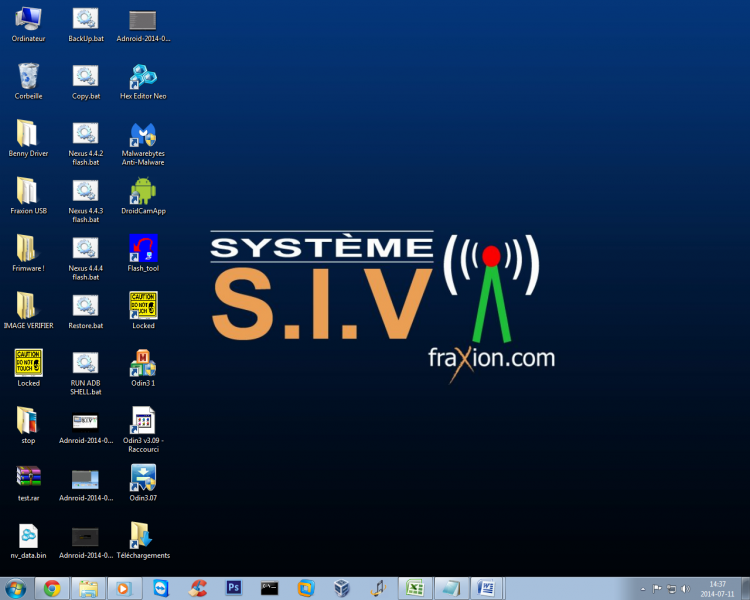Select the Copy.bat file

pyautogui.click(x=86, y=82)
